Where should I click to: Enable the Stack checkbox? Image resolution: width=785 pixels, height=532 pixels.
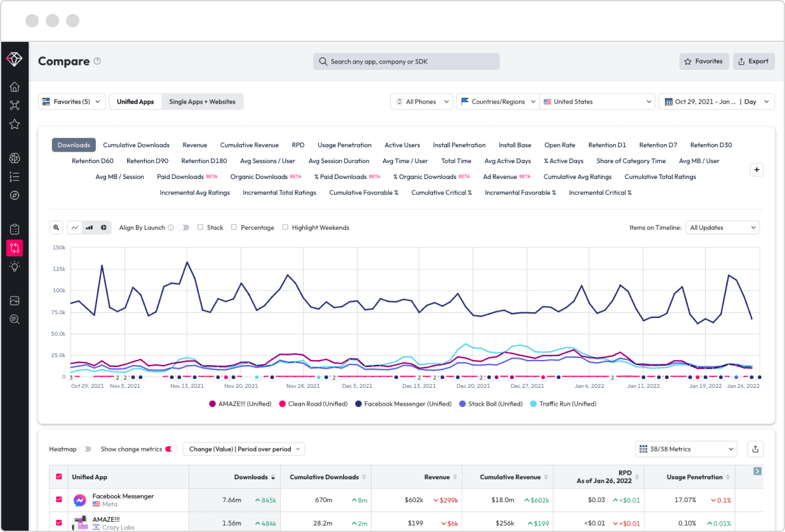[x=201, y=227]
